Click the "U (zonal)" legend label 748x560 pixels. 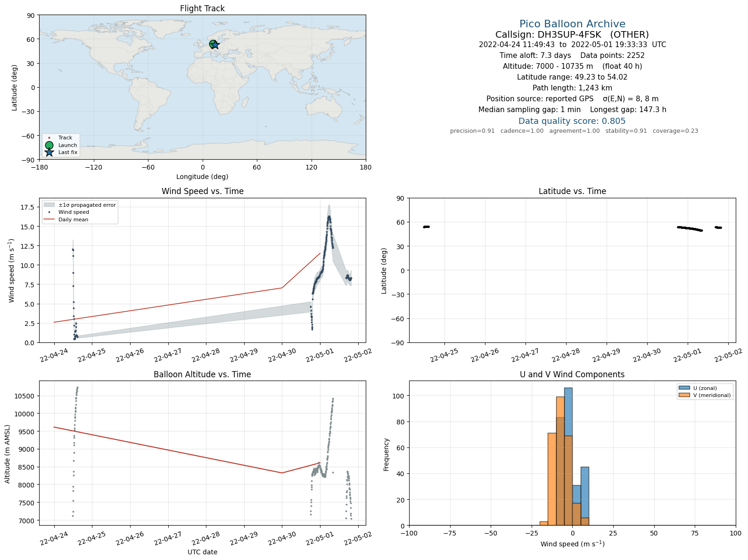coord(705,389)
